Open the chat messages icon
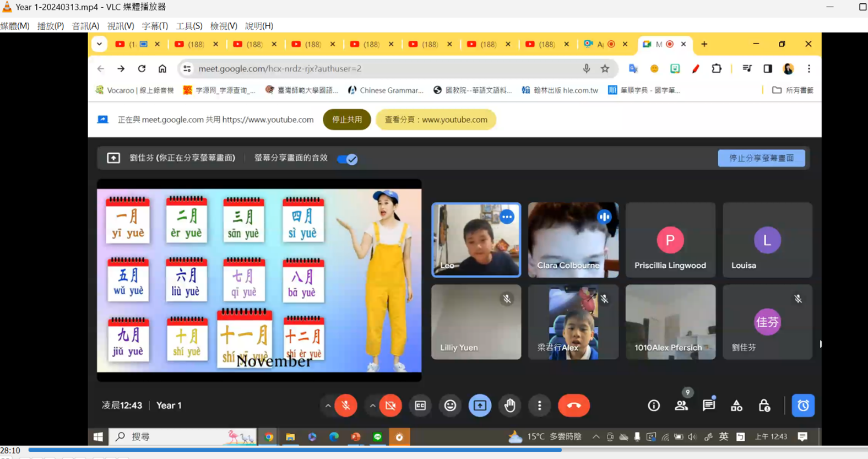 709,406
